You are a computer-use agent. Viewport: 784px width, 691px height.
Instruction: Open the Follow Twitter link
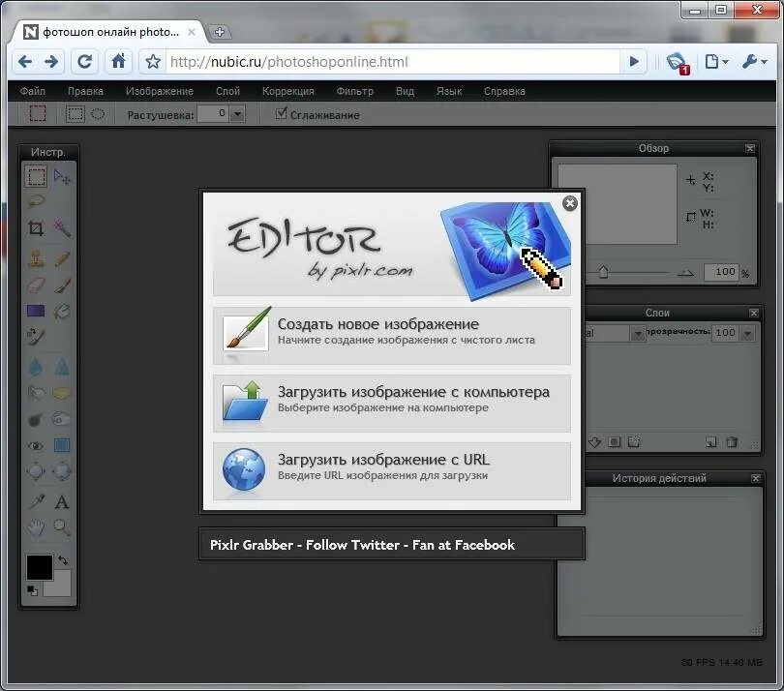tap(352, 545)
